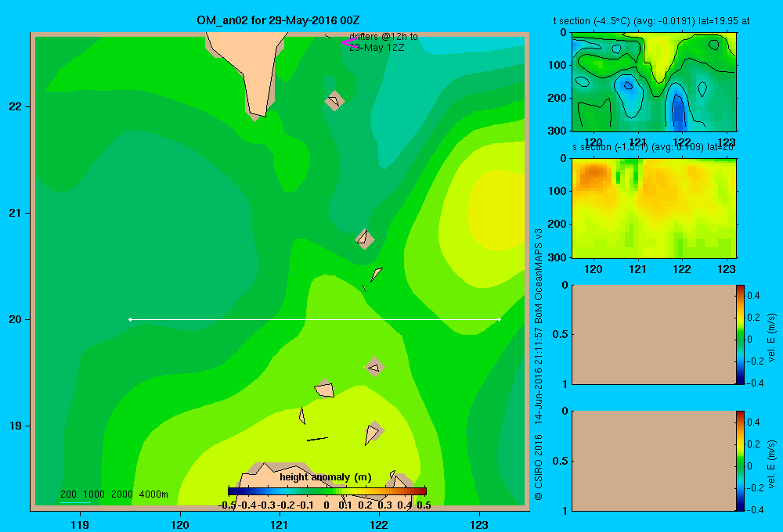This screenshot has width=783, height=532.
Task: Click the lower 'vel. E (m/s)' label
Action: point(771,464)
